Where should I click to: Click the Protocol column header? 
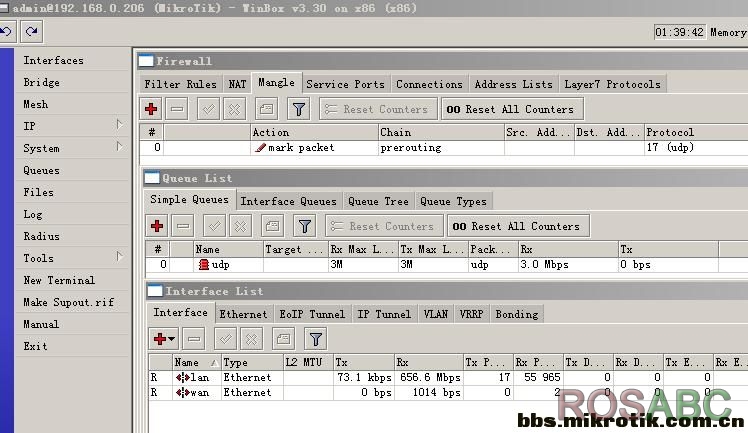(x=696, y=132)
